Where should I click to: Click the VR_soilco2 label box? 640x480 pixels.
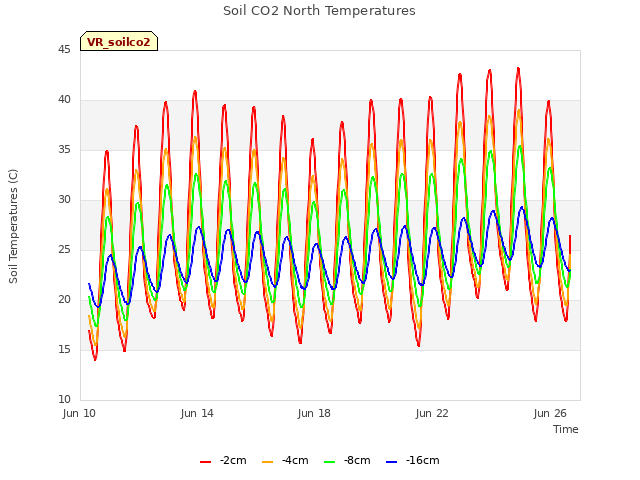tap(119, 41)
